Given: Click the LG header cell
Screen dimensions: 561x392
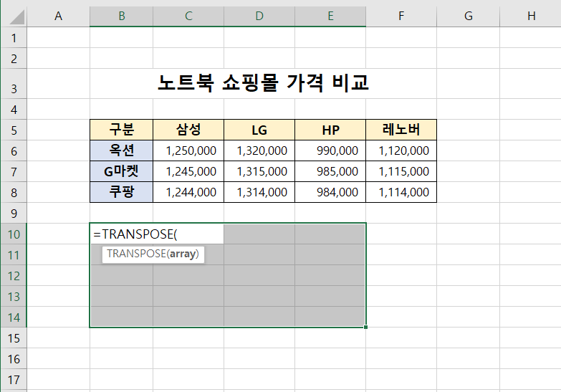Looking at the screenshot, I should [x=259, y=130].
